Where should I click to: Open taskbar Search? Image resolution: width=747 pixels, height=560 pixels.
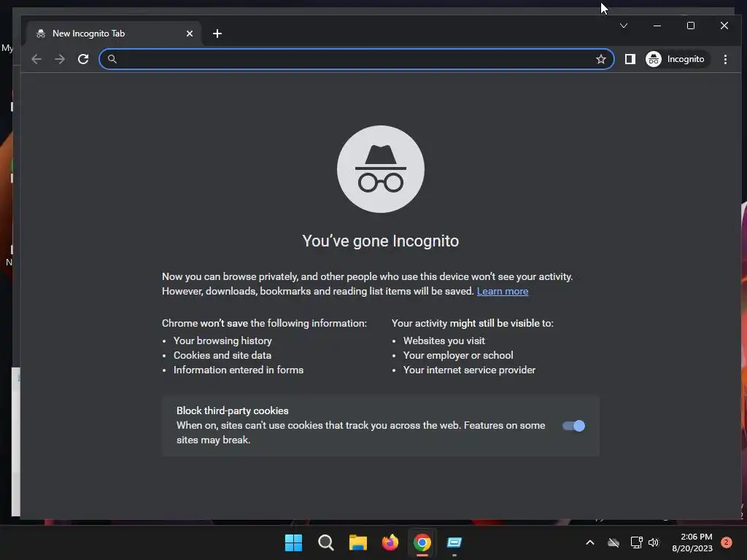[x=326, y=542]
